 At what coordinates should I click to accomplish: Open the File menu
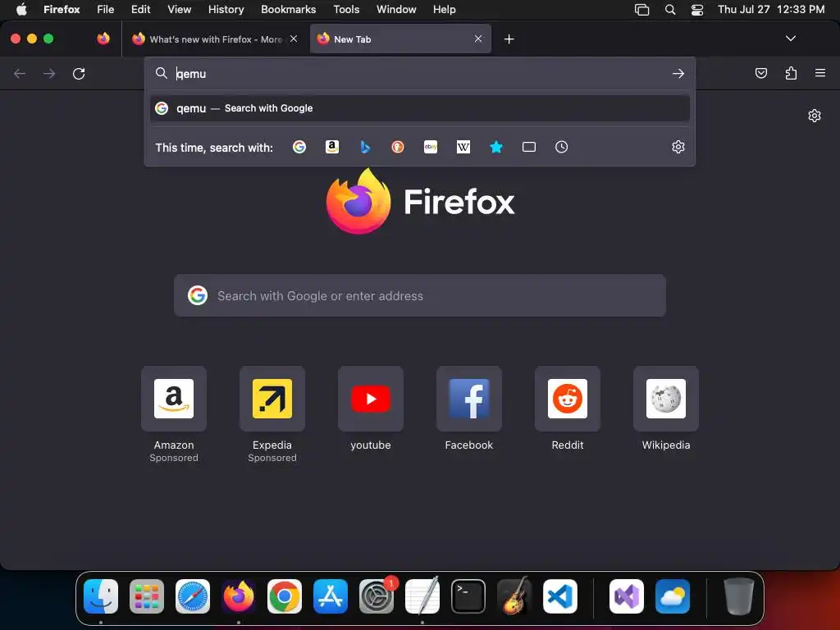(106, 9)
